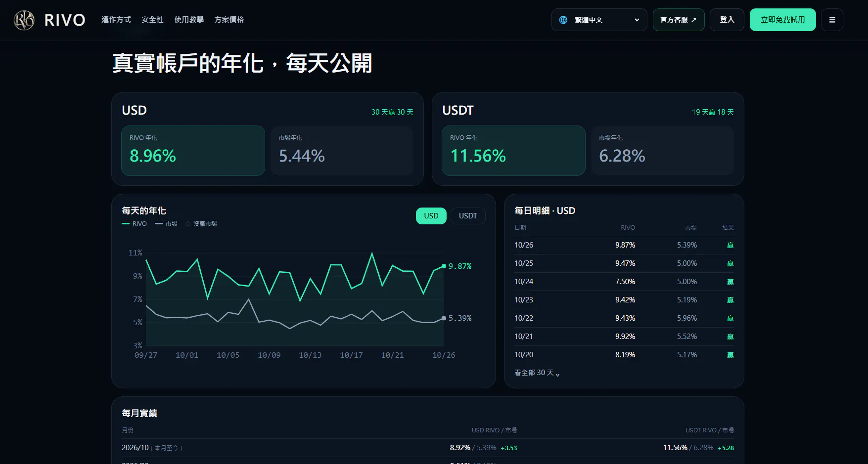
Task: Open 官方客服 support link
Action: pyautogui.click(x=679, y=20)
